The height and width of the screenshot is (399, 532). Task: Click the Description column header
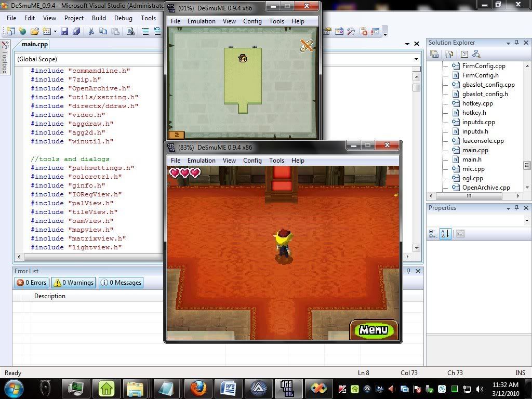49,296
